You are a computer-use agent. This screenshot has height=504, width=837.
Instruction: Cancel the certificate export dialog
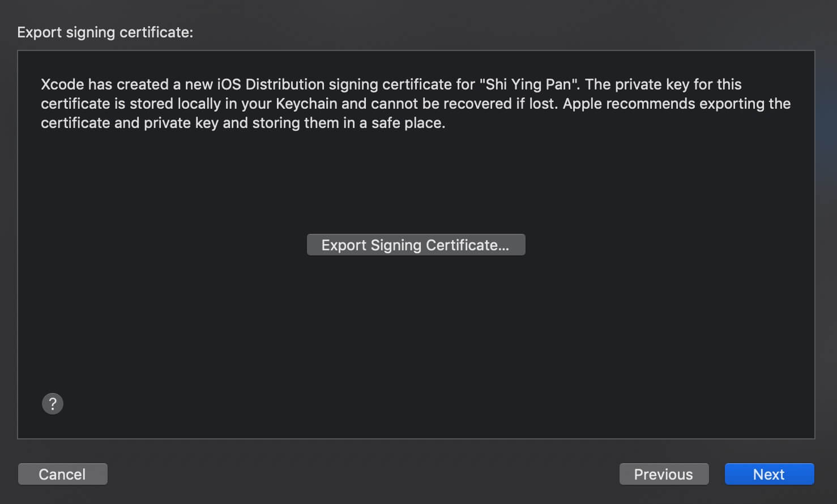62,474
